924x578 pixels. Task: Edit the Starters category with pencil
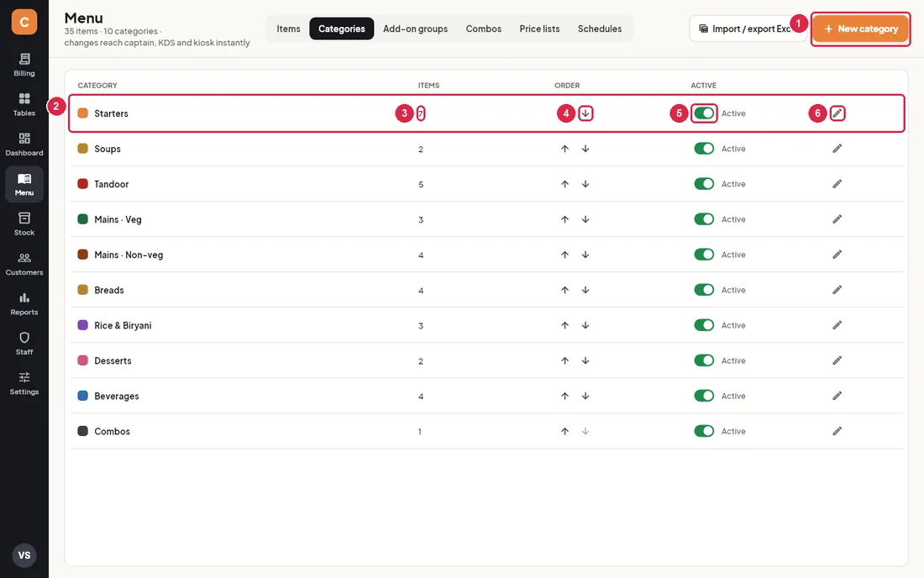click(837, 113)
